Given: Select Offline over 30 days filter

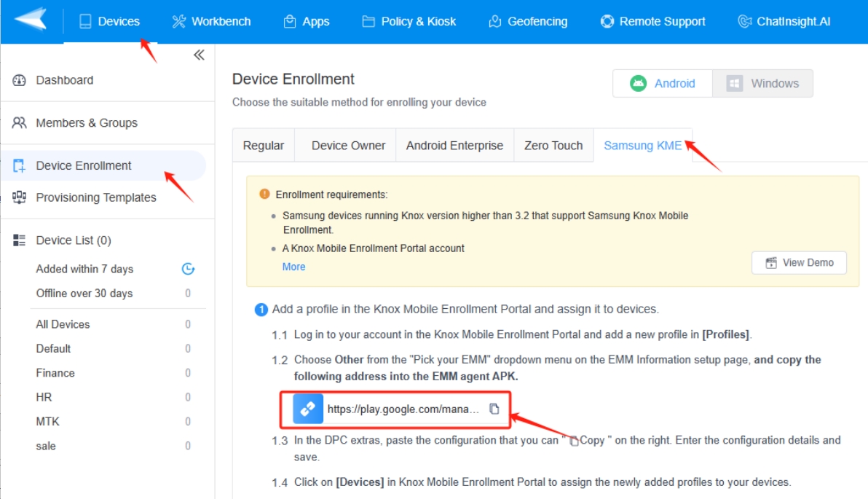Looking at the screenshot, I should point(84,294).
